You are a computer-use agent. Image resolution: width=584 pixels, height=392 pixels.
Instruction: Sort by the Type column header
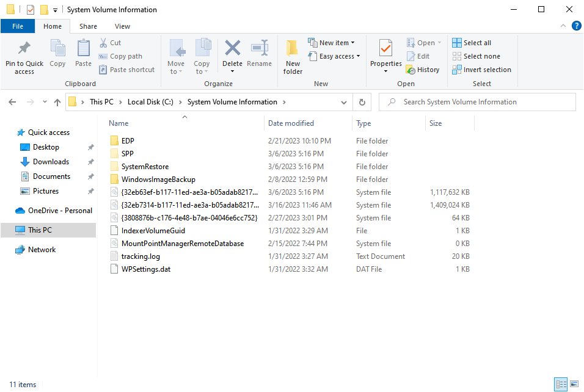tap(363, 123)
